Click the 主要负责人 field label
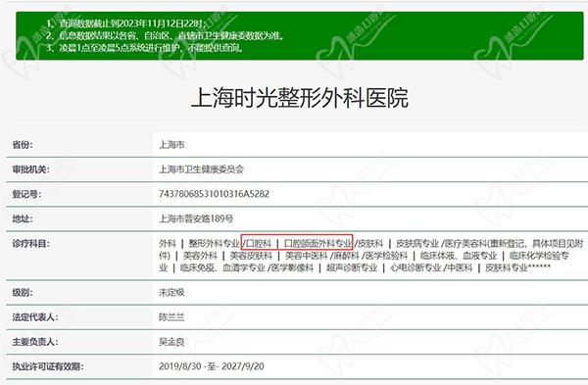Screen dimensions: 588x385 (35, 342)
